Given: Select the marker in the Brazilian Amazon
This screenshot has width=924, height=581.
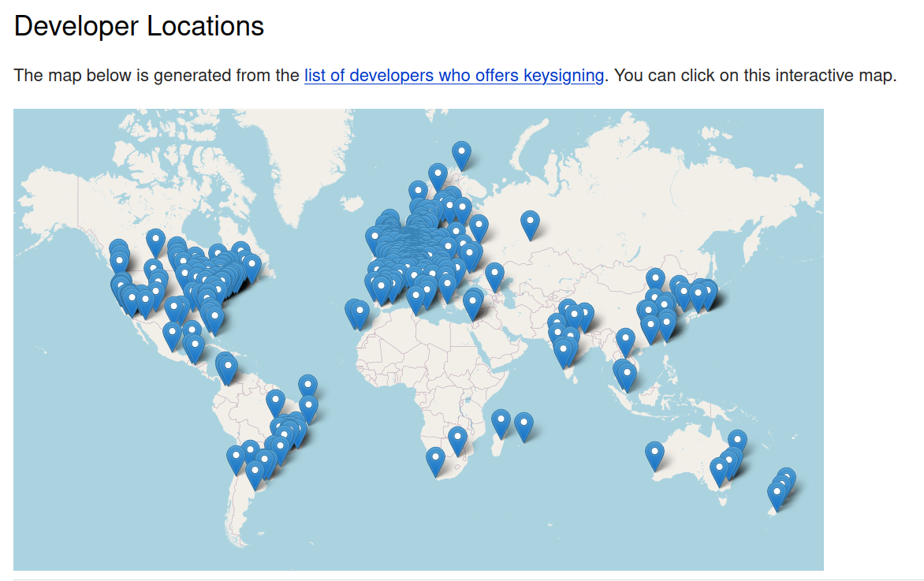Looking at the screenshot, I should [x=275, y=401].
